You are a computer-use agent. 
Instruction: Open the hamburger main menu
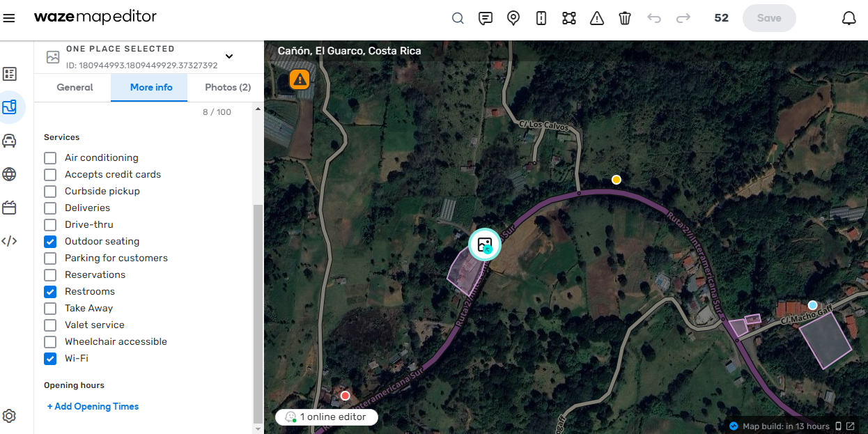9,18
